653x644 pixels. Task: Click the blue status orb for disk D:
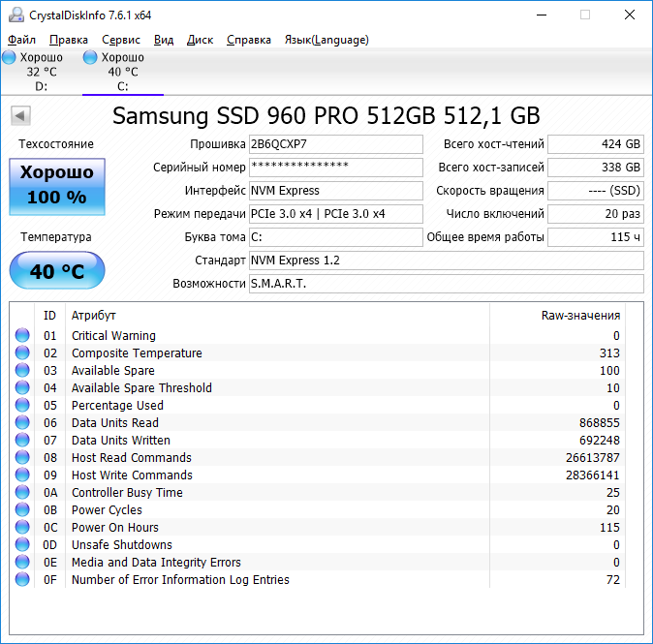point(9,57)
